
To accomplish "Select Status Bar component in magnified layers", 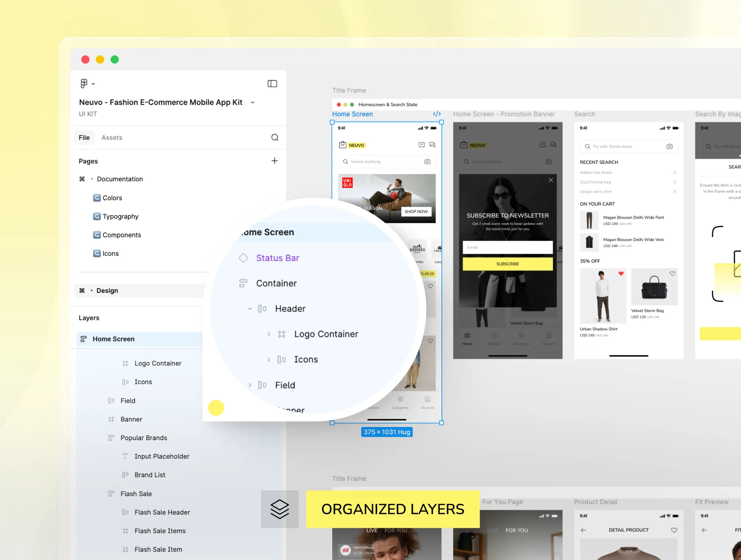I will [x=277, y=258].
